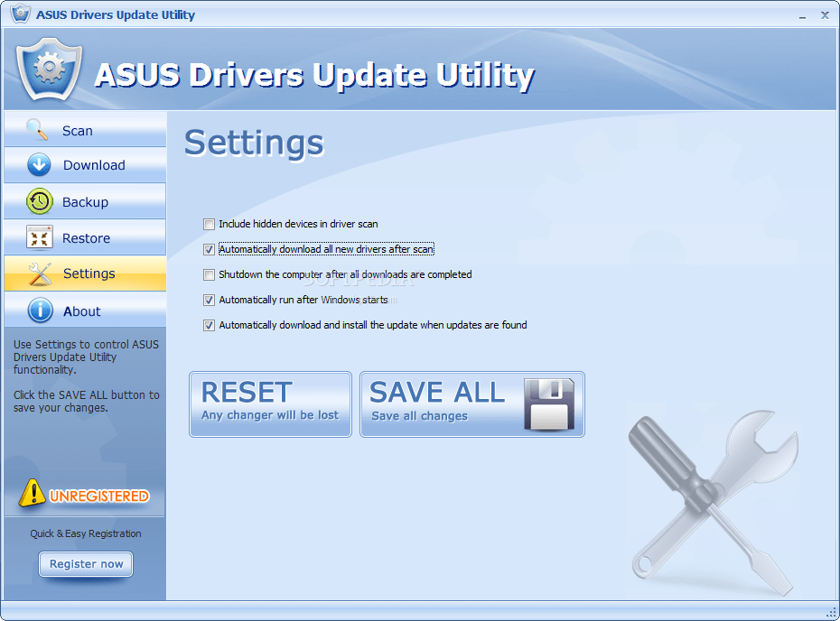Toggle automatic download and install of updates
This screenshot has width=840, height=621.
tap(209, 325)
